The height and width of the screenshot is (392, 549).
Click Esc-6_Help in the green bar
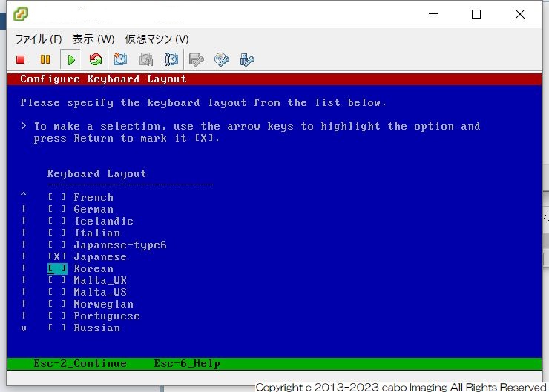click(x=187, y=364)
